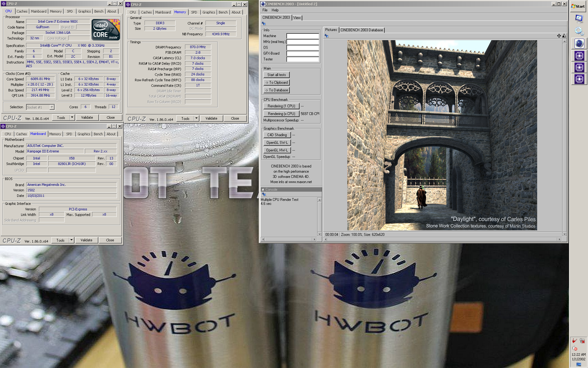The width and height of the screenshot is (588, 368).
Task: Click the Show Desktop monitor icon under Start
Action: [x=579, y=18]
